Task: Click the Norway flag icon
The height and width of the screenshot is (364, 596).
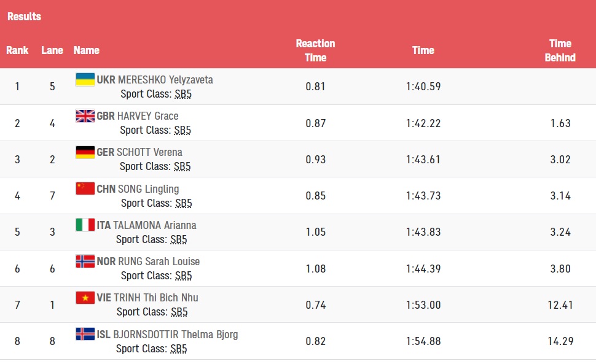Action: click(85, 261)
